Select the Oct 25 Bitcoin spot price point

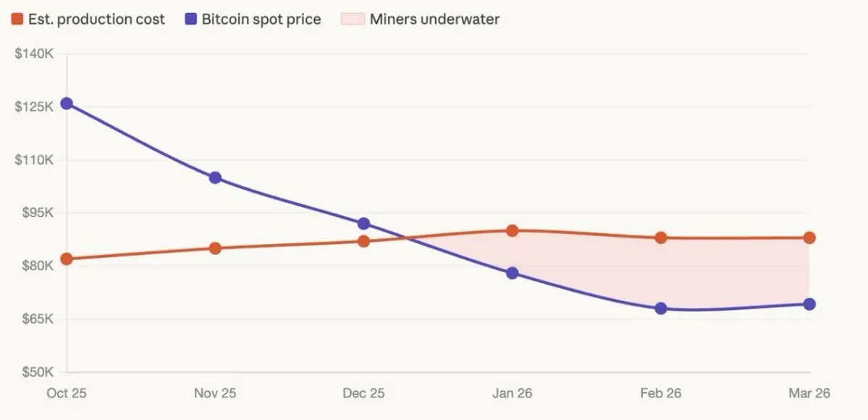pyautogui.click(x=67, y=104)
